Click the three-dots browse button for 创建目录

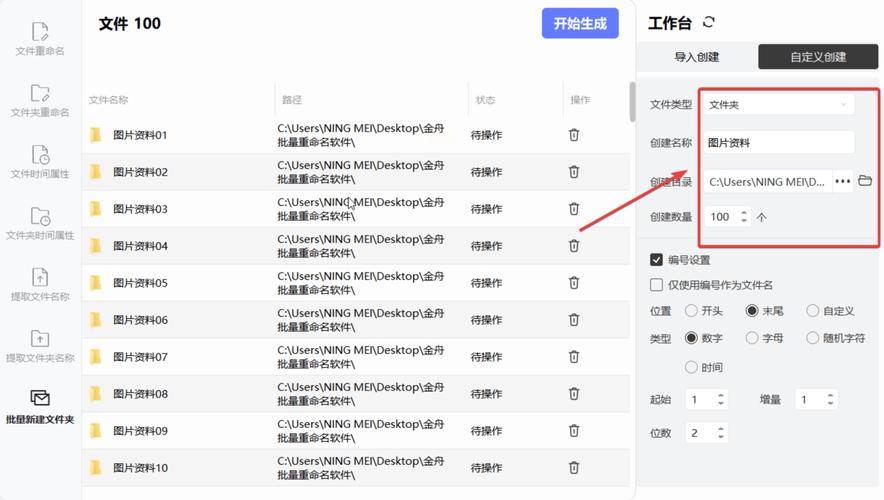tap(843, 182)
